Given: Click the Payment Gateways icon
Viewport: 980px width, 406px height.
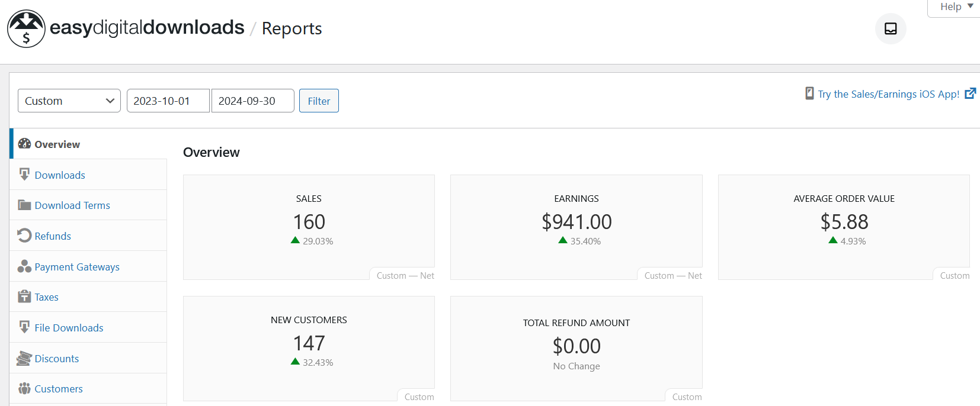Looking at the screenshot, I should (24, 266).
